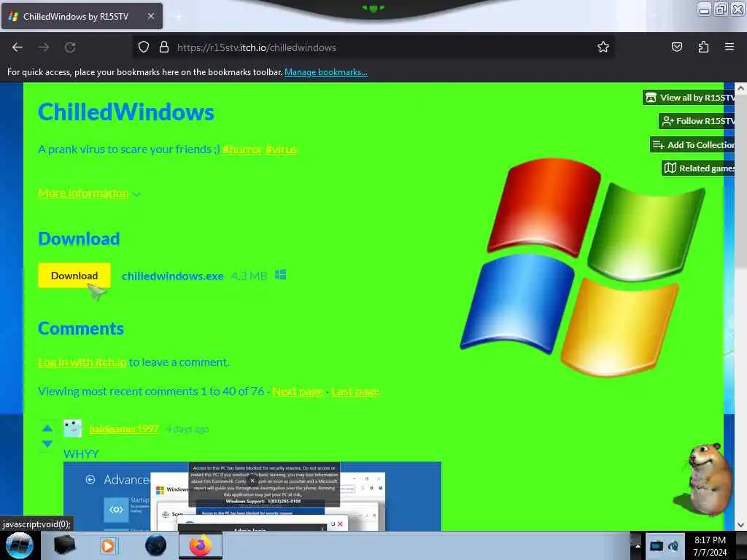Open Log in with itch.io link

click(x=82, y=362)
